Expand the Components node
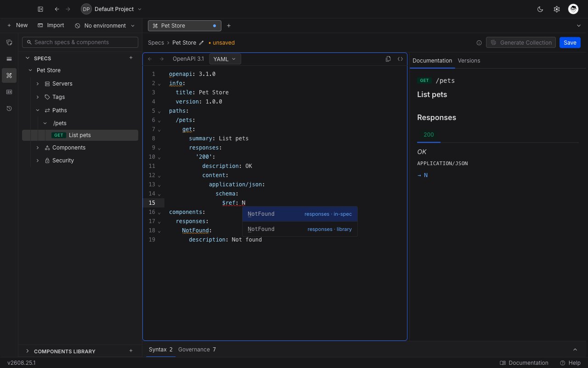 click(x=38, y=148)
